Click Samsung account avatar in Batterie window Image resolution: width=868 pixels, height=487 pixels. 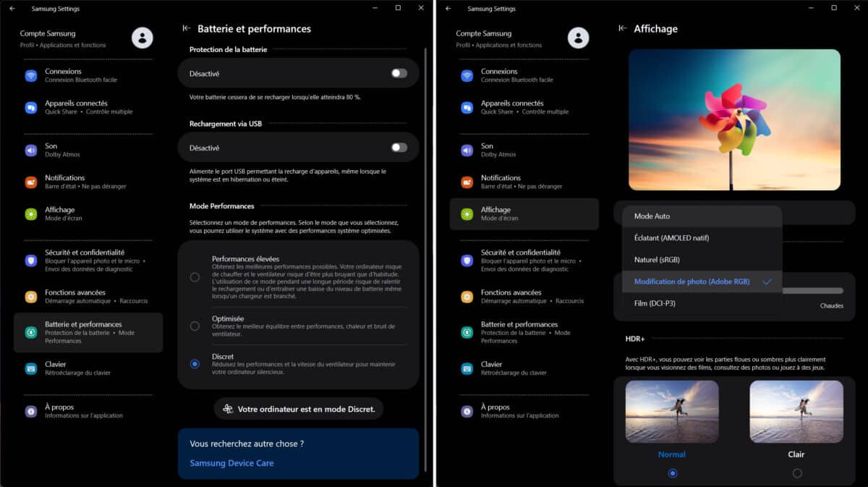142,38
